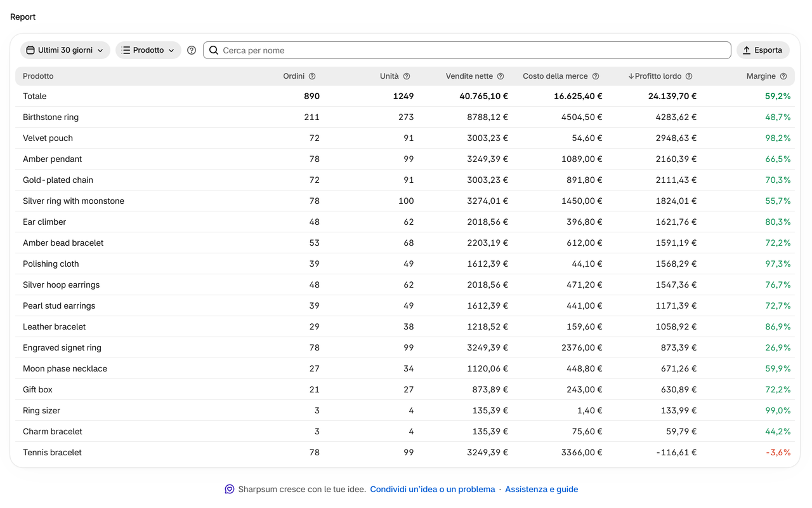This screenshot has height=508, width=812.
Task: Click the help icon next to Unità
Action: pyautogui.click(x=407, y=76)
